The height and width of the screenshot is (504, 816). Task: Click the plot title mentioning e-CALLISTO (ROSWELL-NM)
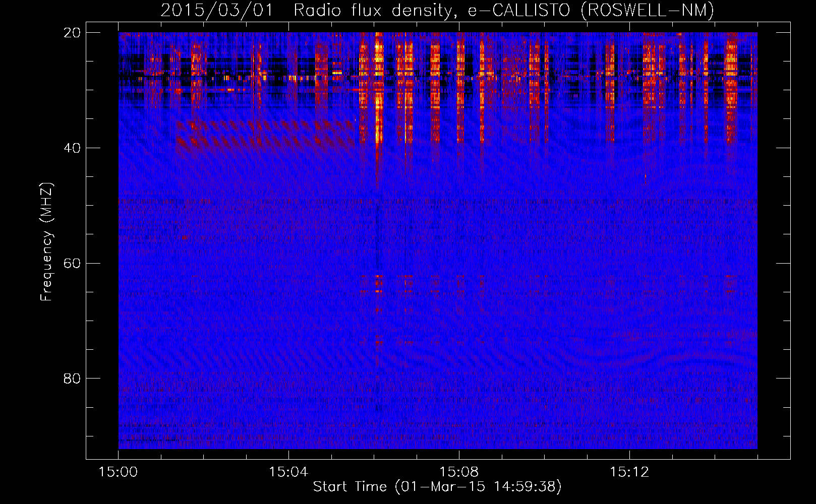click(x=437, y=10)
